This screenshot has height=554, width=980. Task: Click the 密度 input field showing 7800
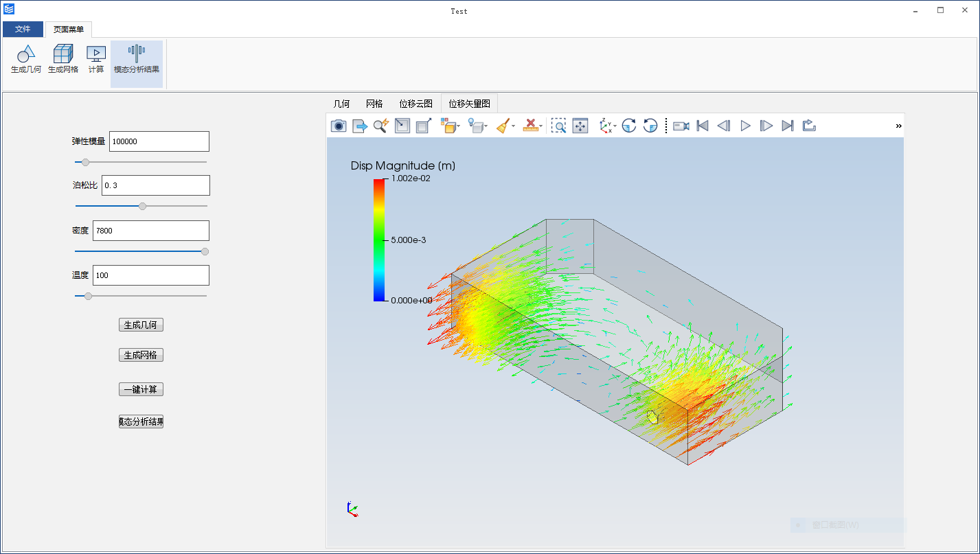click(x=151, y=231)
